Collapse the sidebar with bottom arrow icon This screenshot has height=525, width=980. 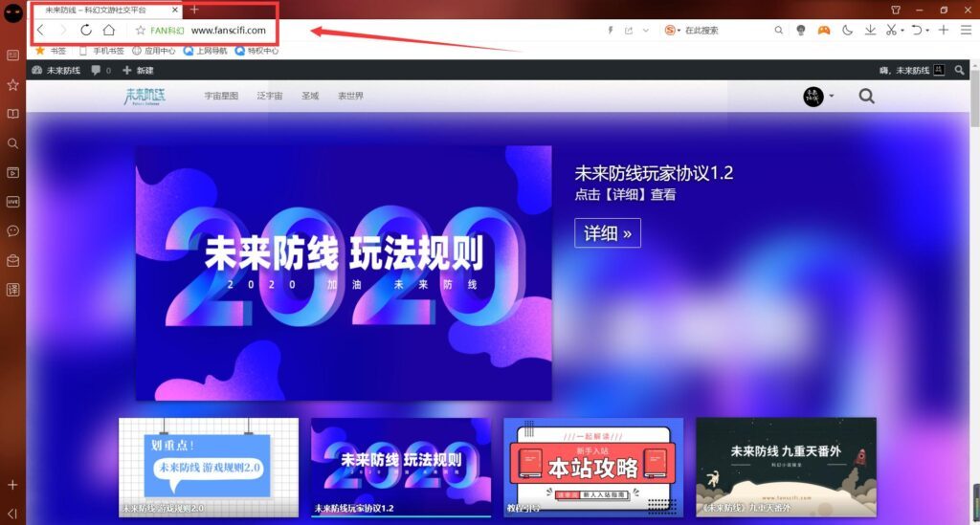click(x=12, y=514)
